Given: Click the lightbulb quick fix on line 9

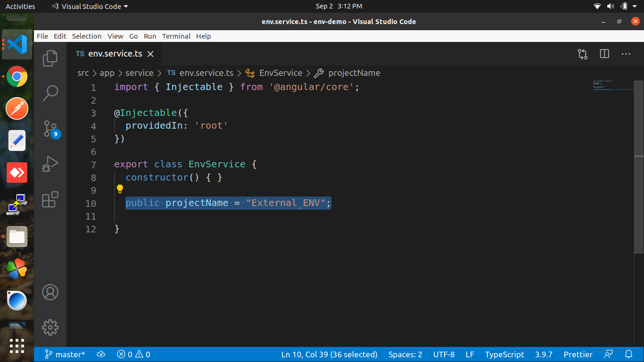Looking at the screenshot, I should (120, 189).
